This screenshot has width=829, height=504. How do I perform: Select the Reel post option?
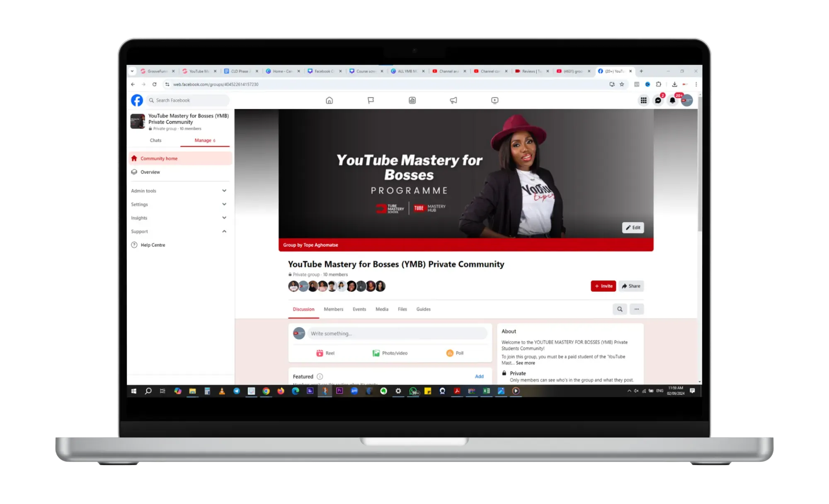click(x=325, y=353)
